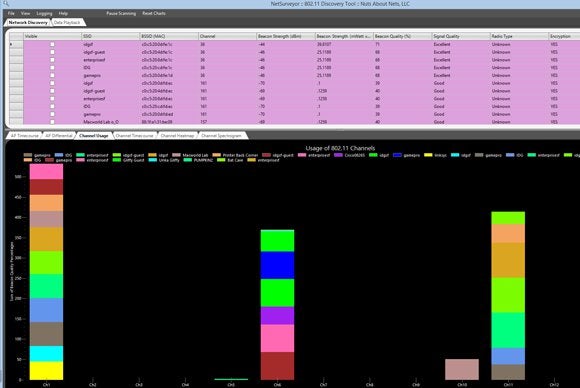
Task: Sort by the Channel column header
Action: click(x=227, y=36)
